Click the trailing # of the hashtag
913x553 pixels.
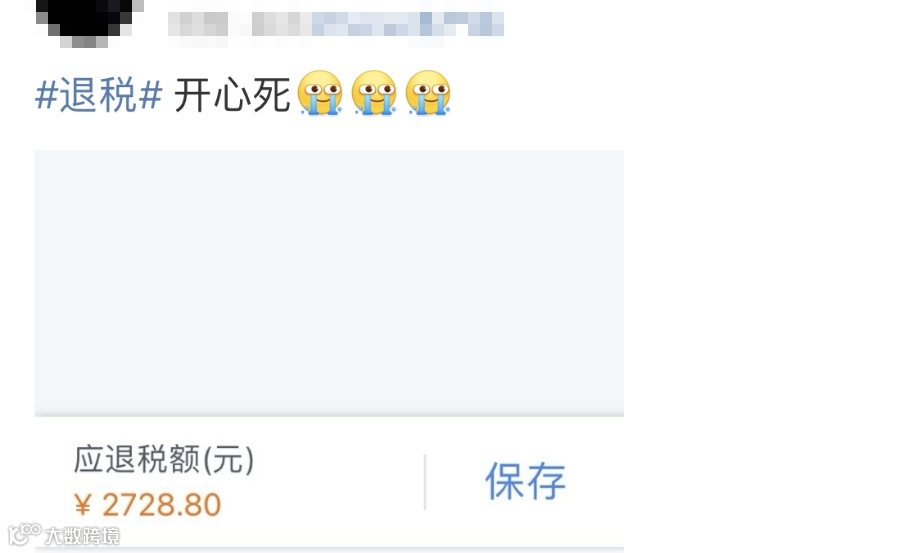[150, 94]
